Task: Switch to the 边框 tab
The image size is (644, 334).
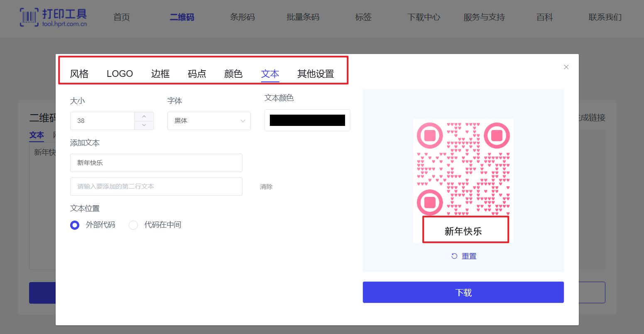Action: pos(160,74)
